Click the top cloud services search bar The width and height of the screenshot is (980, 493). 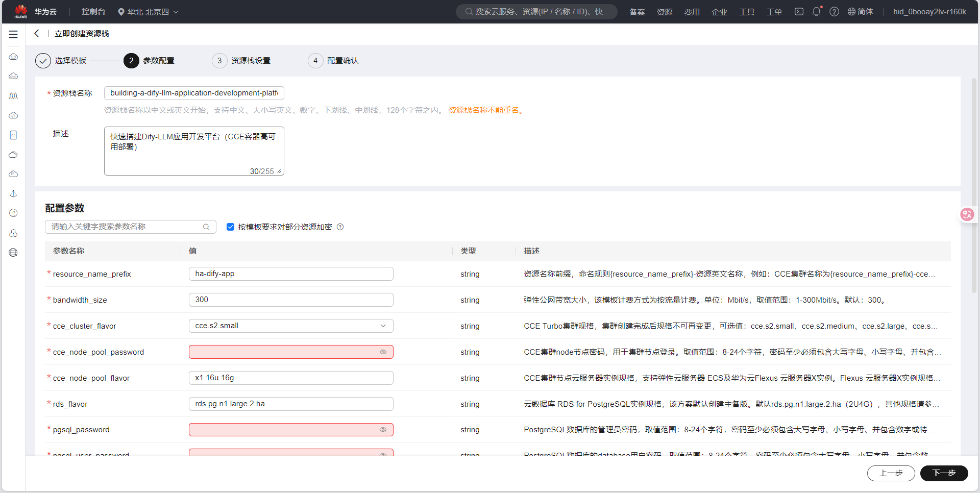pyautogui.click(x=536, y=11)
